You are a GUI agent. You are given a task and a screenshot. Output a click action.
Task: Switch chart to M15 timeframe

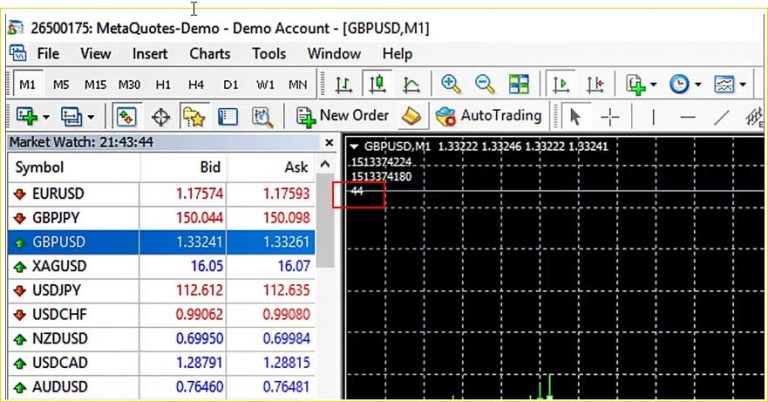point(95,85)
